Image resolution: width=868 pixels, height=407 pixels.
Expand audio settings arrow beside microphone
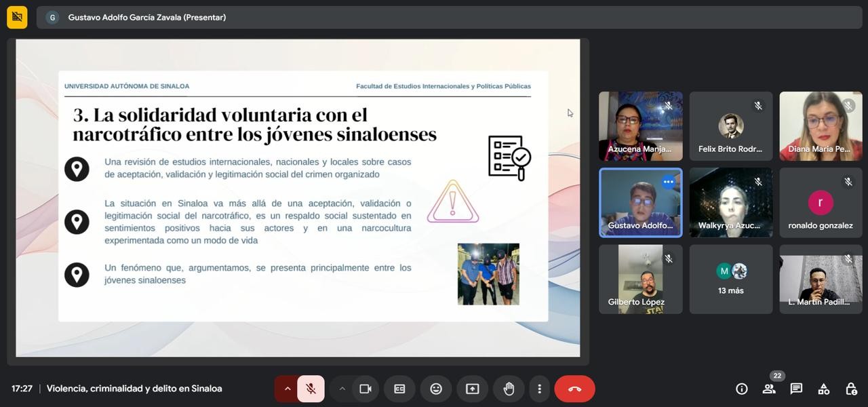[287, 389]
